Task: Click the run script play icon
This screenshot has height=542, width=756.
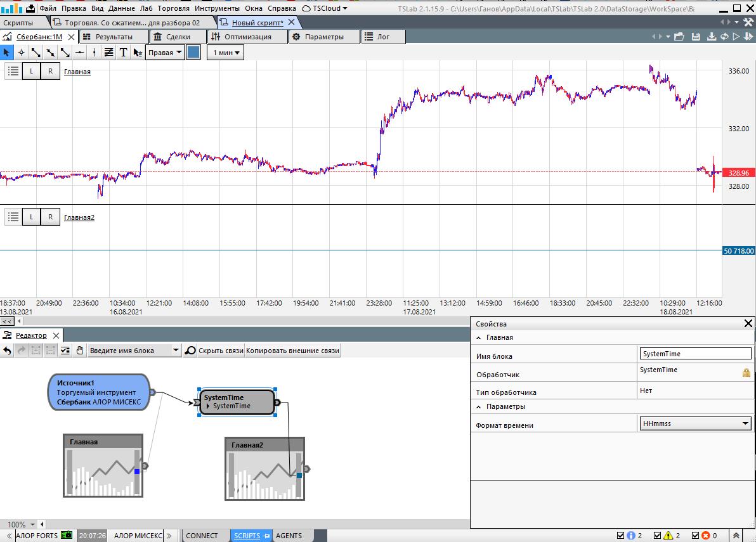Action: pos(736,37)
